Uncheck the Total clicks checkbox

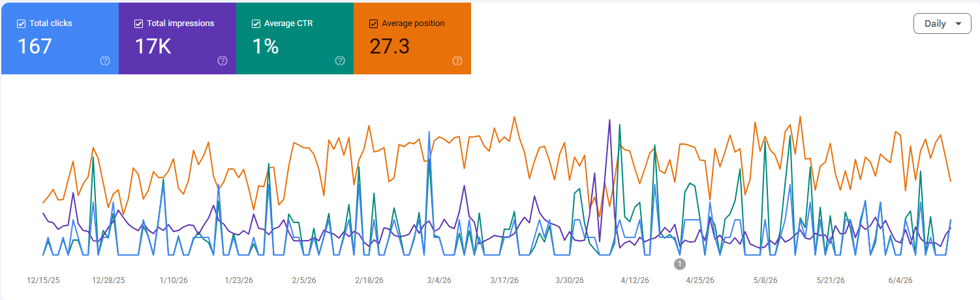click(x=21, y=23)
